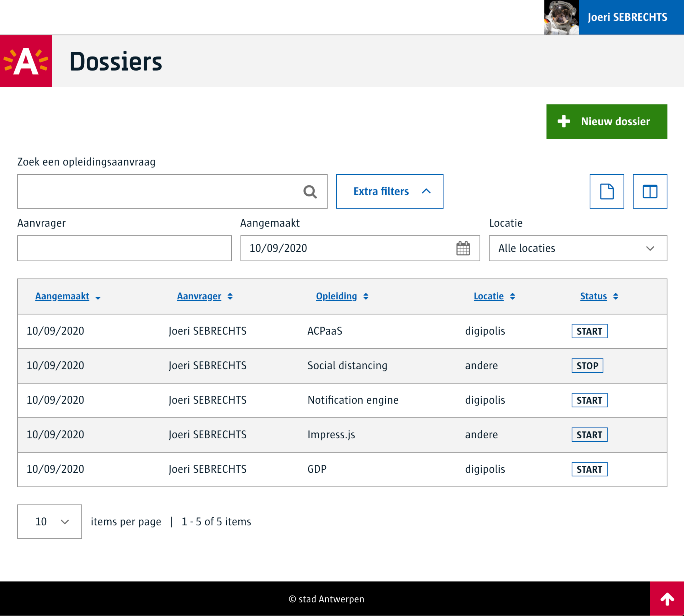This screenshot has width=684, height=616.
Task: Sort by Opleiding column header
Action: (x=336, y=296)
